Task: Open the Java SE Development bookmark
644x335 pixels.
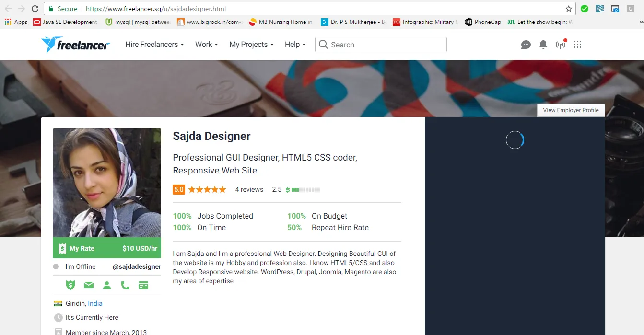Action: coord(65,22)
